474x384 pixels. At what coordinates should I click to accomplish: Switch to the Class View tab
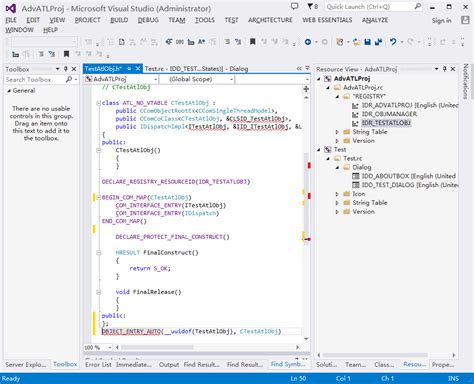click(x=384, y=365)
